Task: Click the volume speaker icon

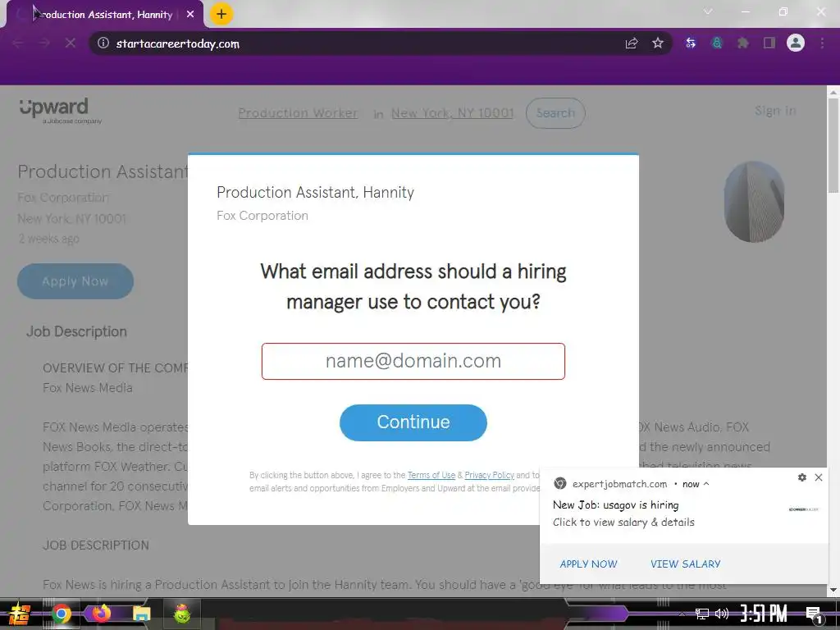Action: click(722, 614)
